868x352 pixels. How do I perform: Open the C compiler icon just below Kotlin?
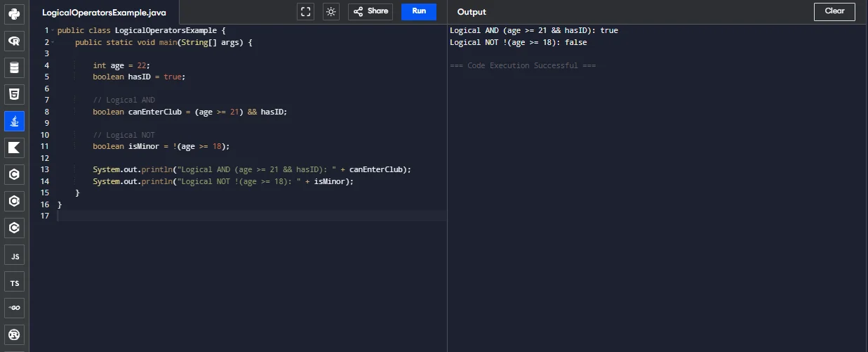click(x=14, y=174)
